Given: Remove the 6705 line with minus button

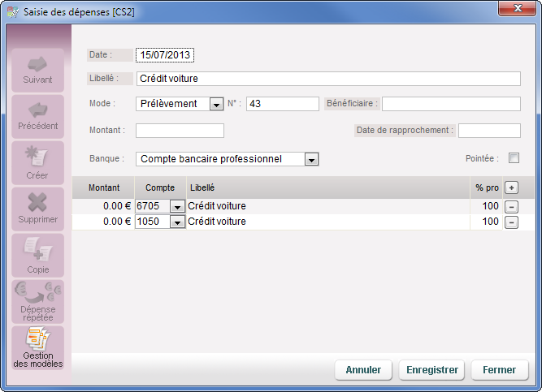Looking at the screenshot, I should [x=511, y=206].
